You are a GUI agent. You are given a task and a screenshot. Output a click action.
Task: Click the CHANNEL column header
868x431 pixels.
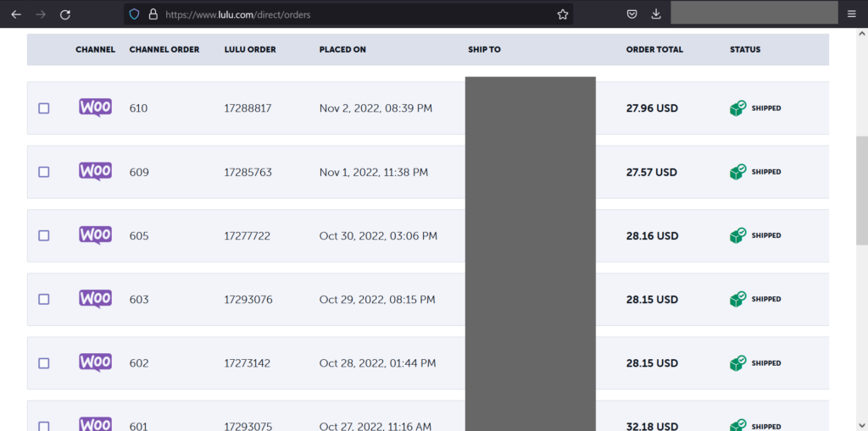click(x=95, y=49)
